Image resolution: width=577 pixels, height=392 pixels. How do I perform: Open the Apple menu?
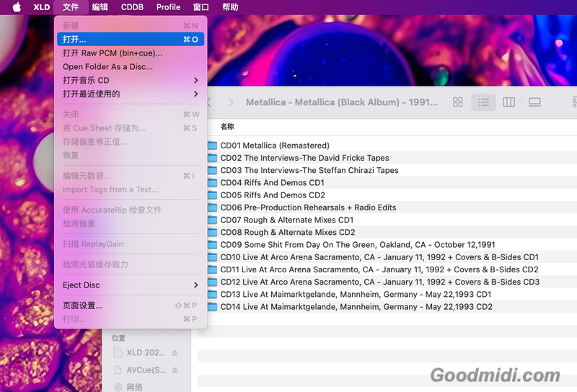(17, 7)
